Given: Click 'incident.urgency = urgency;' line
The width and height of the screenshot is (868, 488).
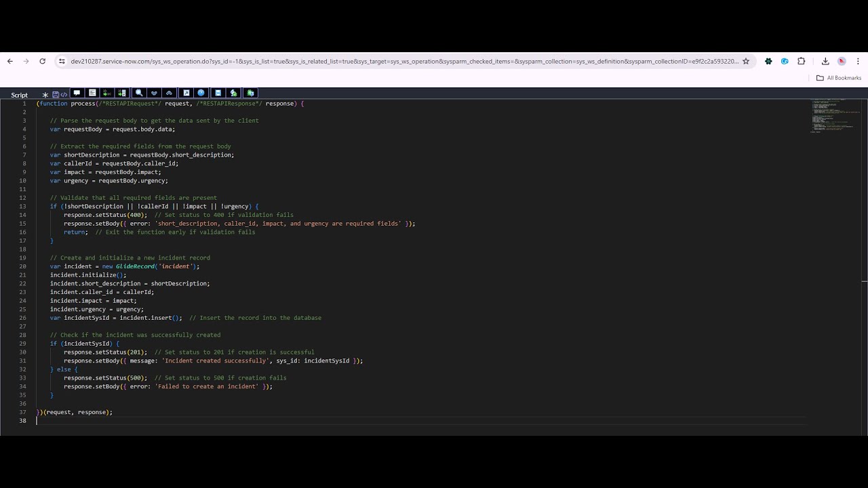Looking at the screenshot, I should click(x=96, y=310).
